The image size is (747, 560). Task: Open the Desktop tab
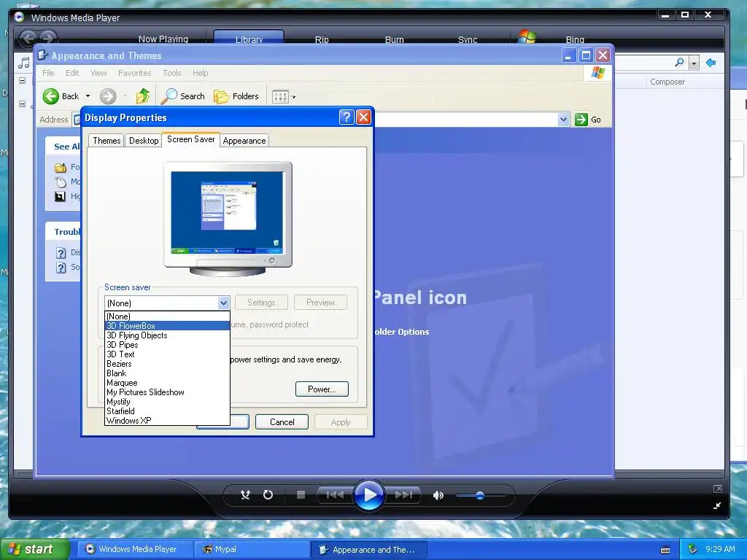(x=144, y=141)
